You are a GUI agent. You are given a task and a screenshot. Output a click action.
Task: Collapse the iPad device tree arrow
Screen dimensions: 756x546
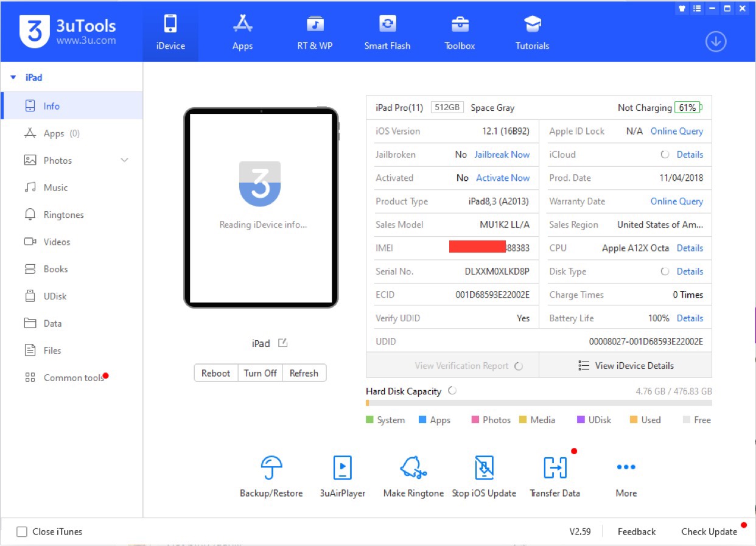[13, 78]
